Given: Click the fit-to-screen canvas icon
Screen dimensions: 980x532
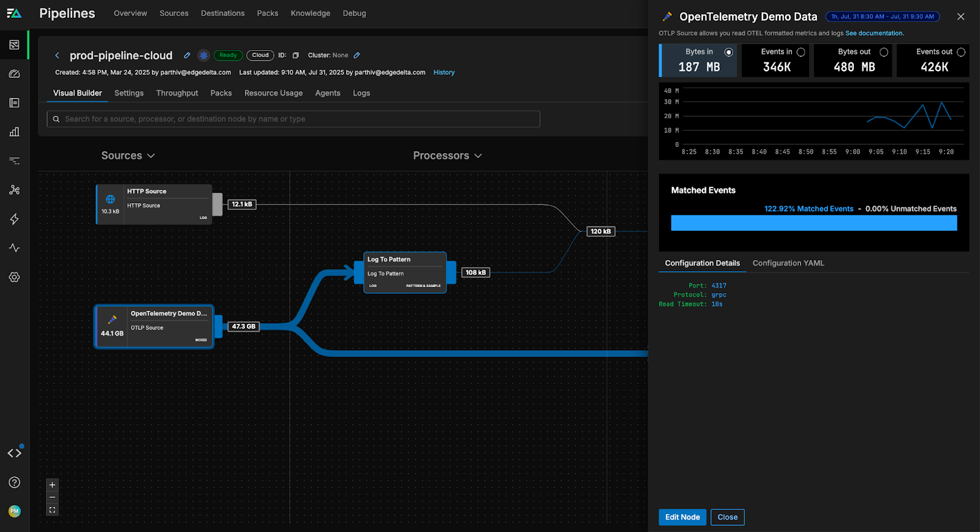Looking at the screenshot, I should pyautogui.click(x=52, y=509).
